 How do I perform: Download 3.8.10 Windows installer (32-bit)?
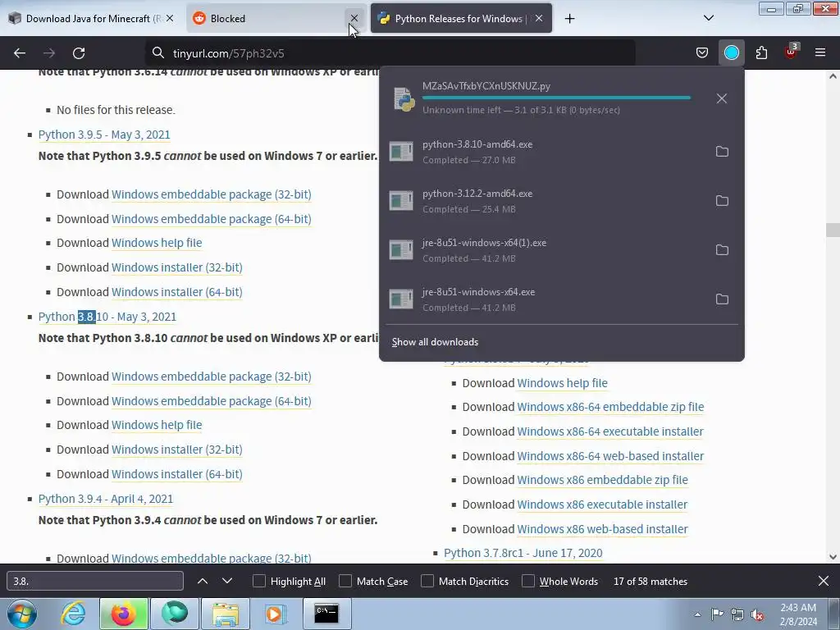177,450
